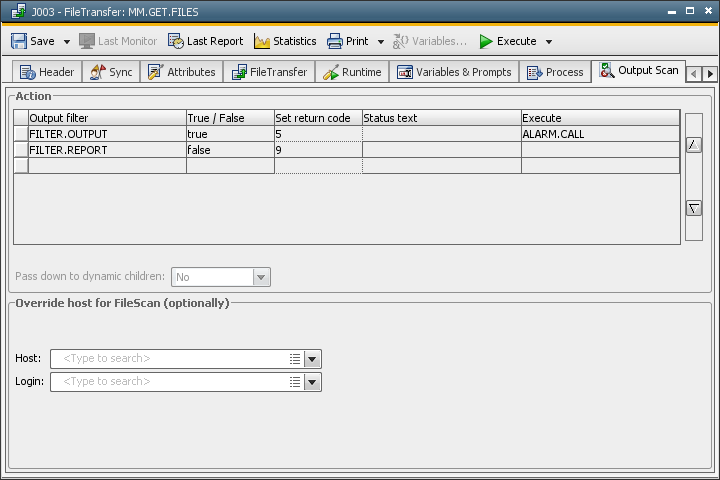Screen dimensions: 720x480
Task: Open the Host search list icon
Action: pos(295,359)
